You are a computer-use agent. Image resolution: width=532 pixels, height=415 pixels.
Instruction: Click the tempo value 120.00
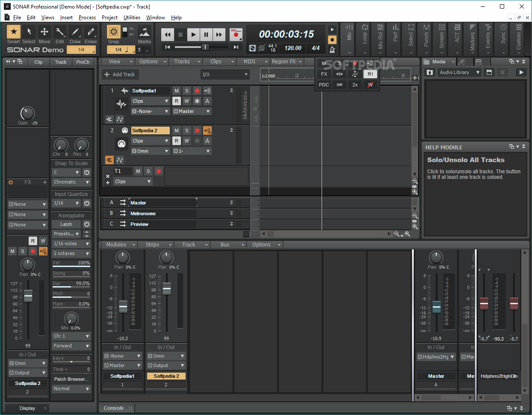(x=293, y=48)
